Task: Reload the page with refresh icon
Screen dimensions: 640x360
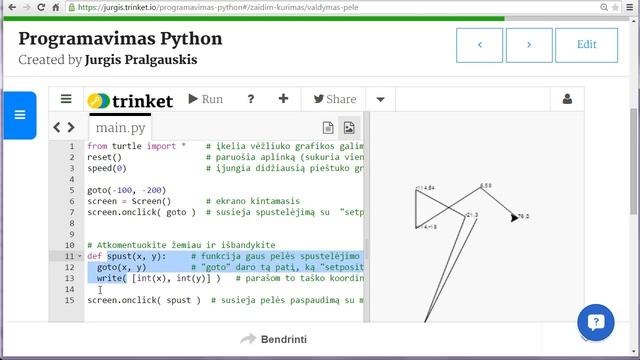Action: click(41, 7)
